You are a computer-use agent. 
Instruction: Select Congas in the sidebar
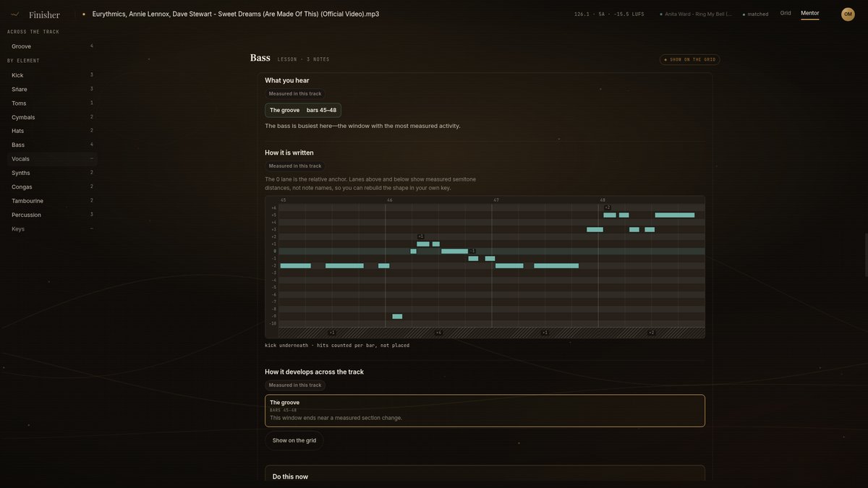pyautogui.click(x=52, y=187)
